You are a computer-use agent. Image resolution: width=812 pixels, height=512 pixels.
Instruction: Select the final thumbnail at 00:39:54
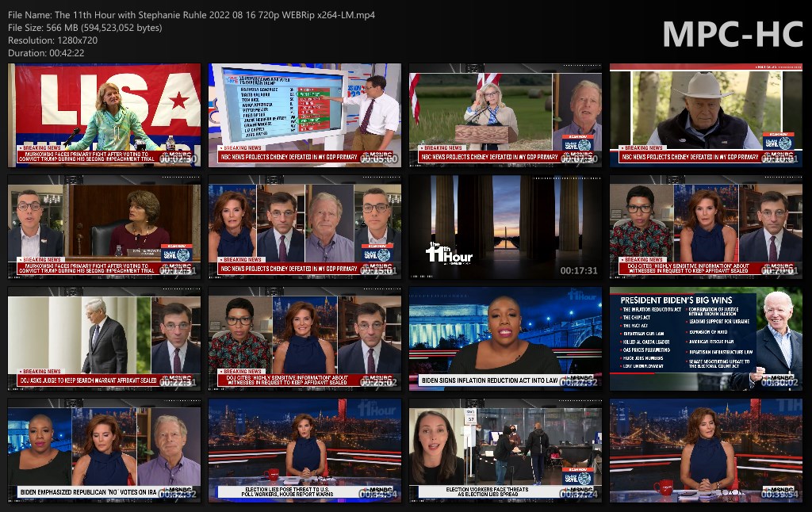pos(706,450)
